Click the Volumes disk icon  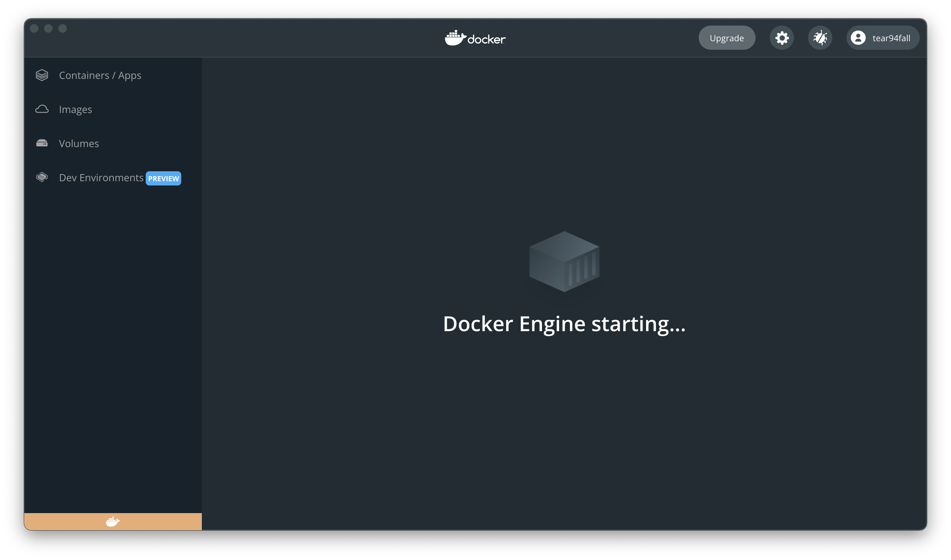pyautogui.click(x=42, y=144)
